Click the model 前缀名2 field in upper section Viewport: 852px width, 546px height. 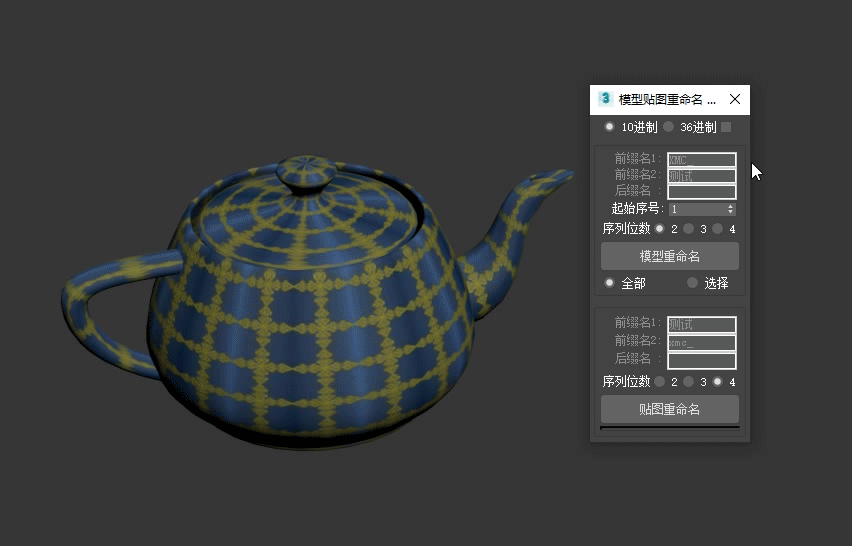(x=702, y=176)
